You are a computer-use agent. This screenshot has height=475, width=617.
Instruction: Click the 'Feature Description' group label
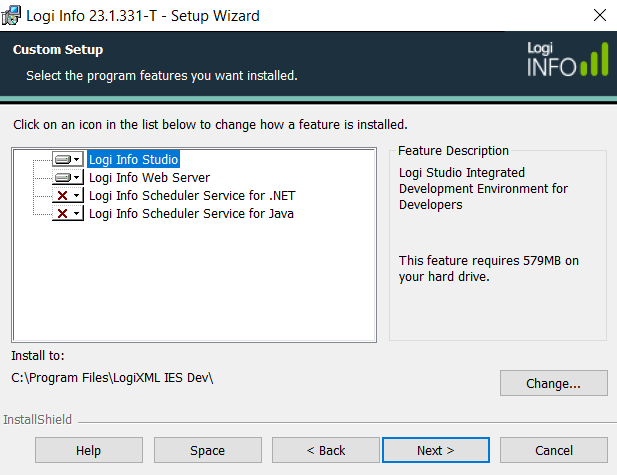point(453,151)
